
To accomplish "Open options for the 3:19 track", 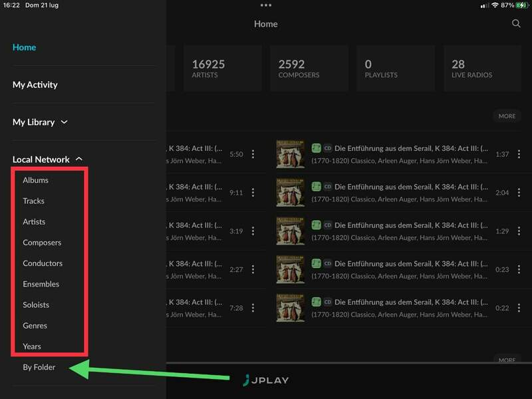I will 253,231.
